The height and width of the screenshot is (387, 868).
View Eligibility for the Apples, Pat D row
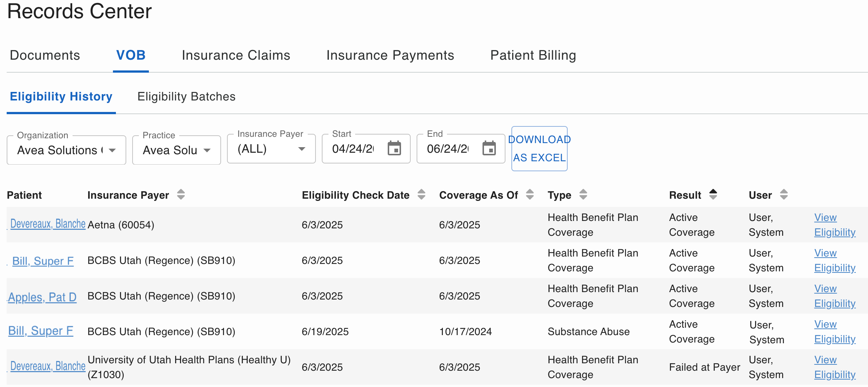click(835, 296)
